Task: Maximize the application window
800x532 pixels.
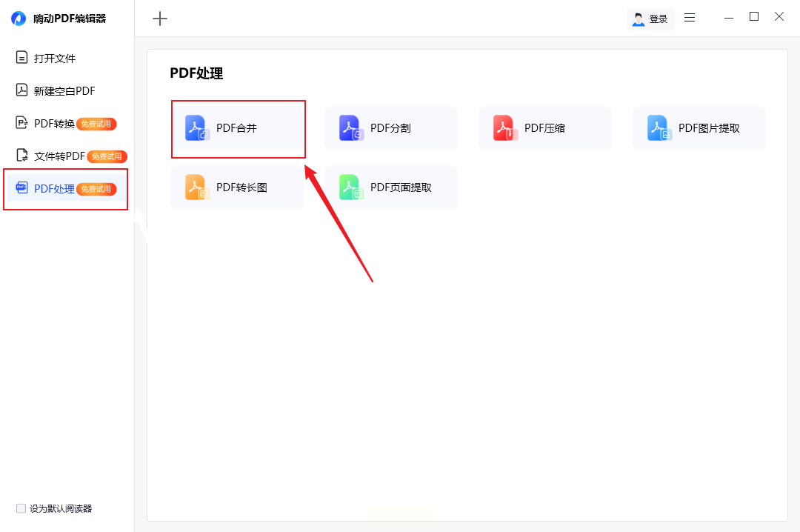Action: click(754, 17)
